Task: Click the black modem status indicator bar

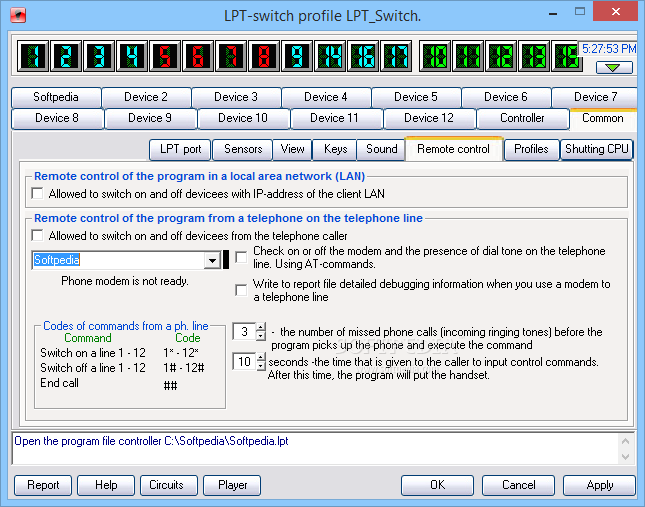Action: [226, 260]
